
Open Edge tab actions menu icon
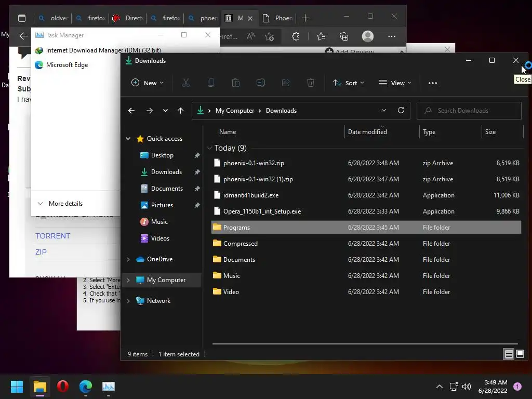coord(22,18)
